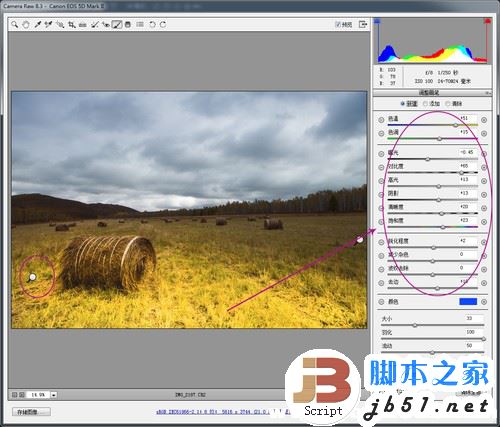The image size is (500, 427).
Task: Decrease 锐化程度 with its minus icon
Action: 381,243
